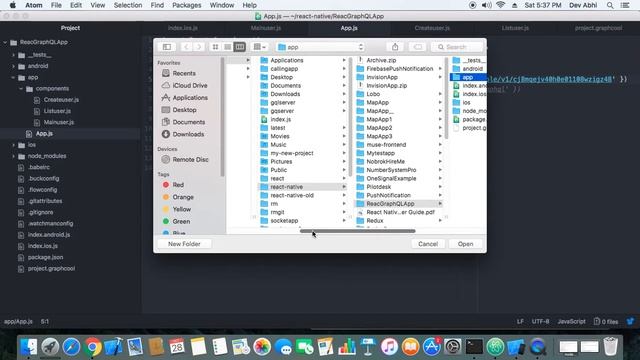Open App Store from the Dock
The width and height of the screenshot is (640, 360).
pyautogui.click(x=432, y=347)
